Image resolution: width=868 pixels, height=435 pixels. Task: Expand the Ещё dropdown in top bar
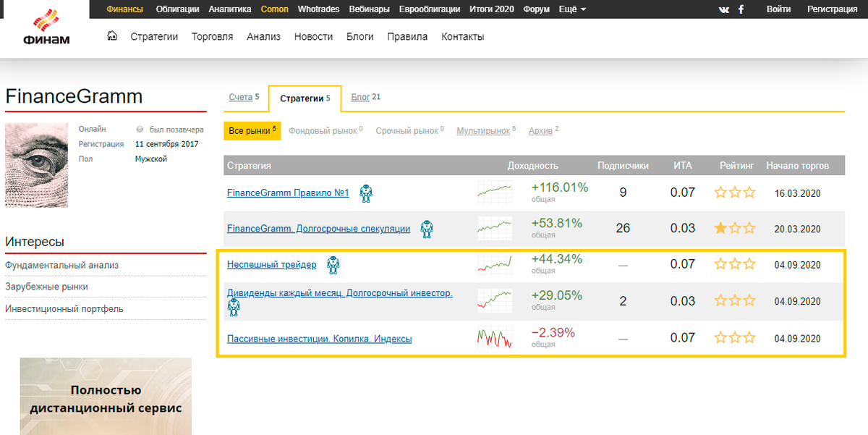[x=572, y=9]
